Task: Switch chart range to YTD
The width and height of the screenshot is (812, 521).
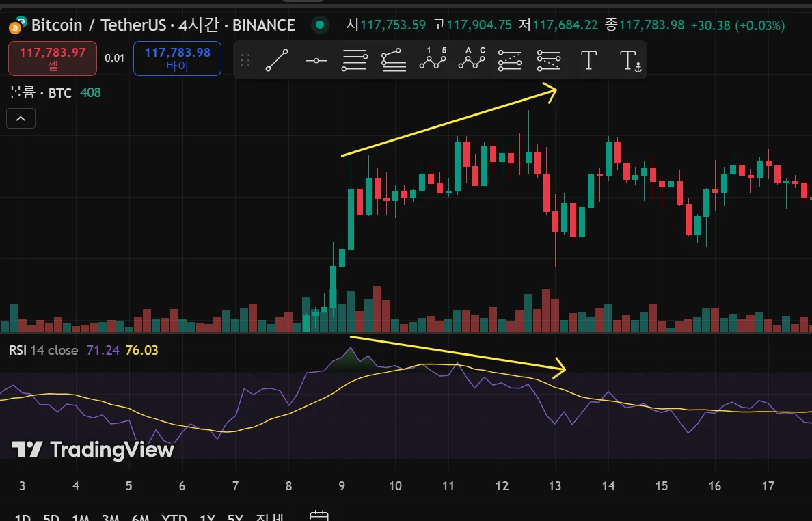Action: pos(174,517)
